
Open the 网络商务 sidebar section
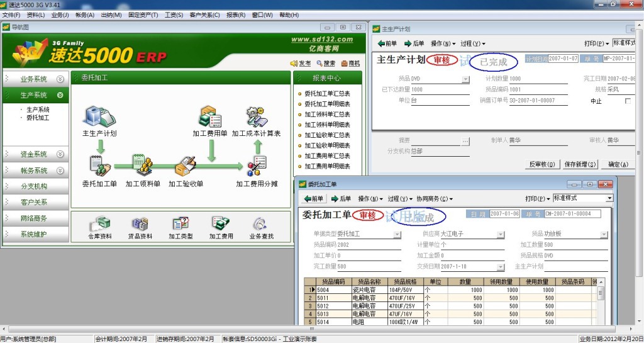[35, 218]
